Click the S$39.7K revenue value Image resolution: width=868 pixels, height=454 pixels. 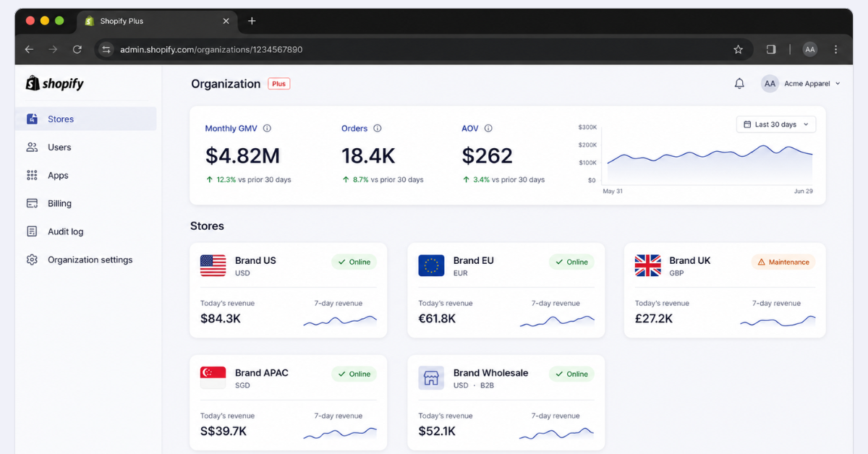[x=224, y=431]
